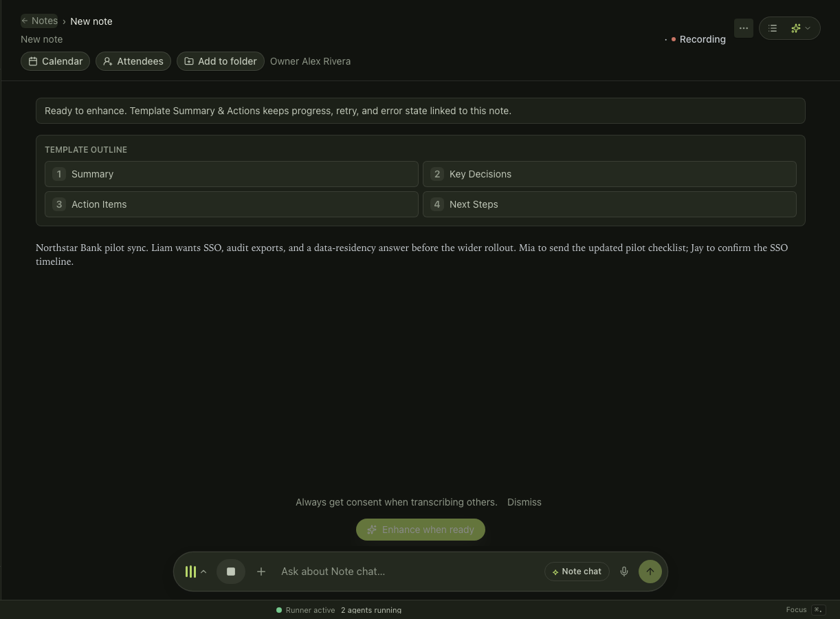Click 2 agents running status text
Screen dimensions: 840x619
[371, 610]
